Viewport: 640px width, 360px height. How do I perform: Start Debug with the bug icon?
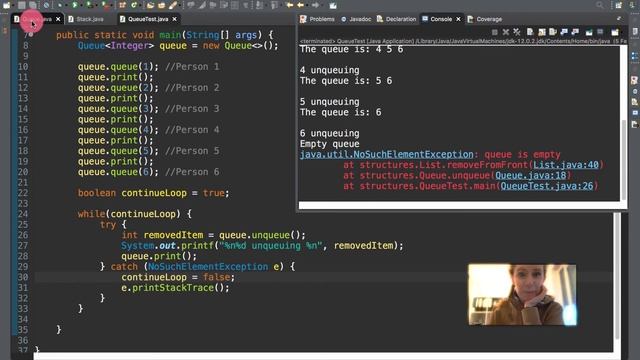point(60,5)
